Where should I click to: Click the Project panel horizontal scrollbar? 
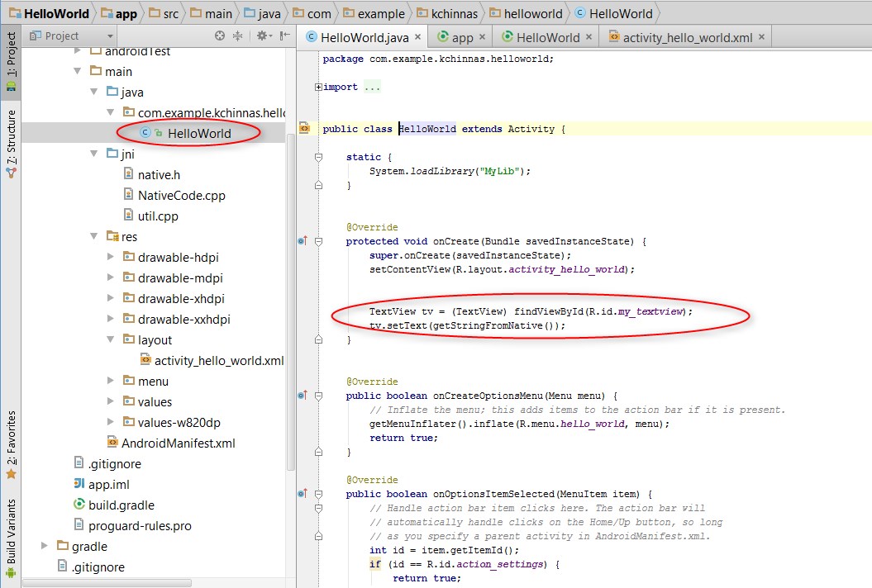pos(107,583)
